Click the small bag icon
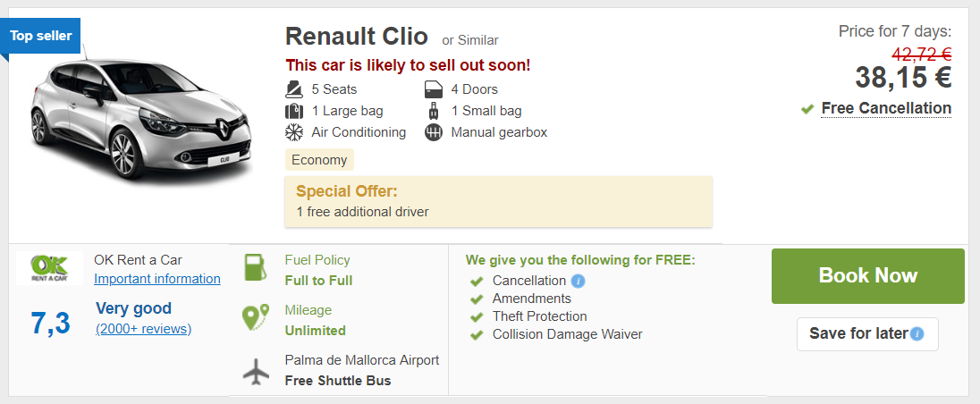980x404 pixels. pyautogui.click(x=434, y=111)
